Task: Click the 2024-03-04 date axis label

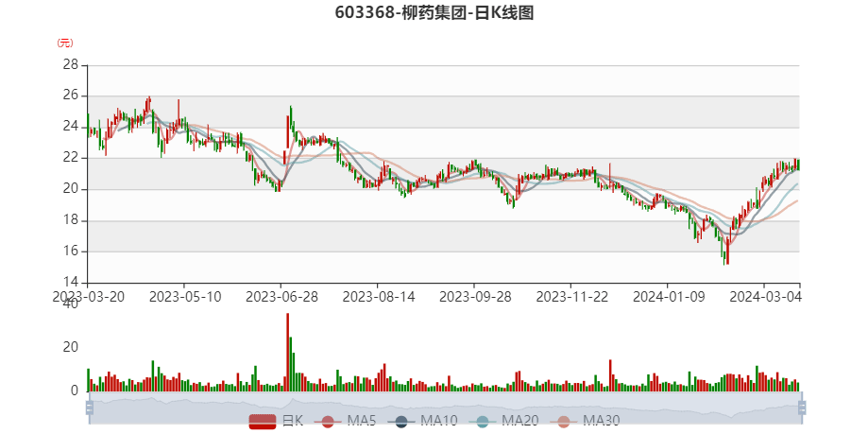Action: point(765,296)
